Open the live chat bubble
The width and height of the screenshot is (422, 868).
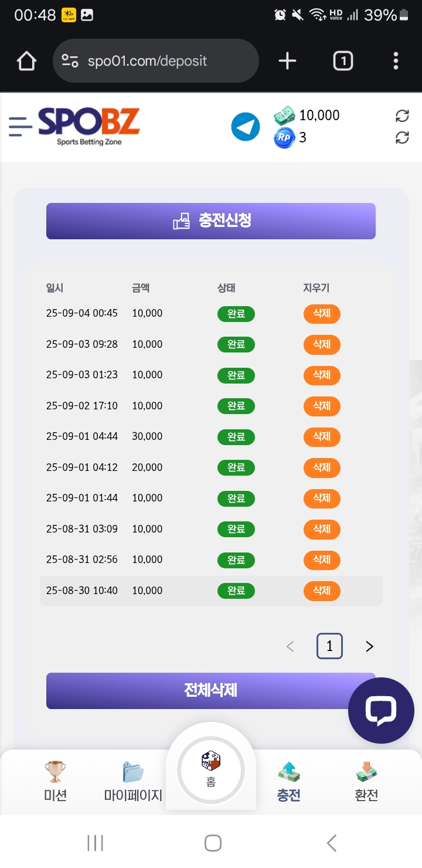[x=381, y=710]
